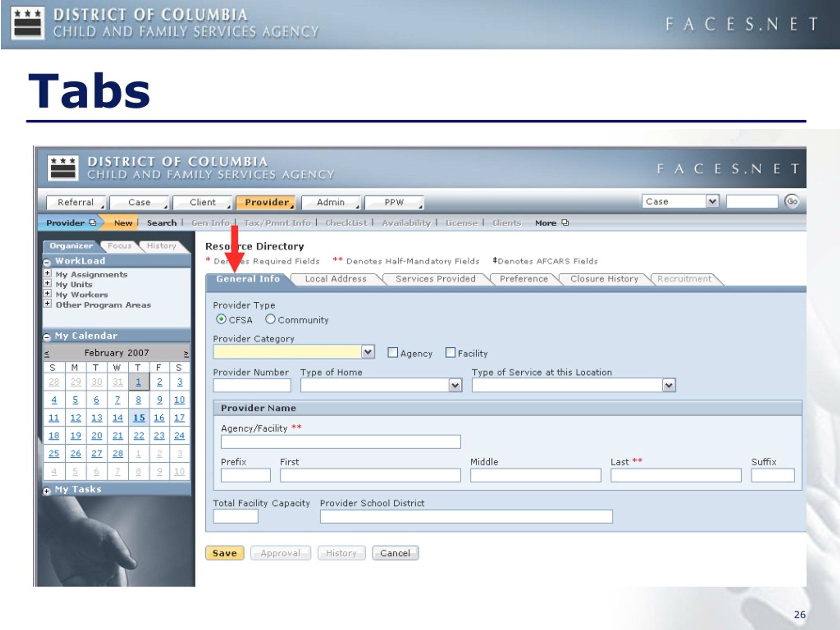This screenshot has width=840, height=630.
Task: Switch to the sidebar History tab
Action: 161,246
